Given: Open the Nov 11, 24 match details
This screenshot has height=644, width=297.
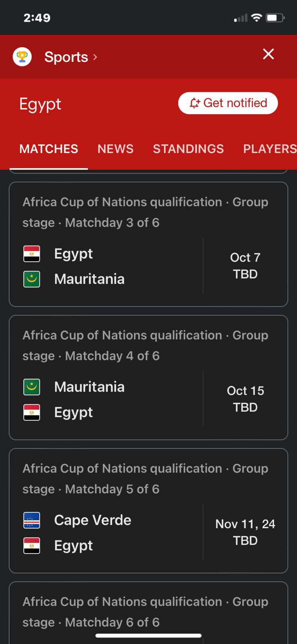Looking at the screenshot, I should pos(245,532).
